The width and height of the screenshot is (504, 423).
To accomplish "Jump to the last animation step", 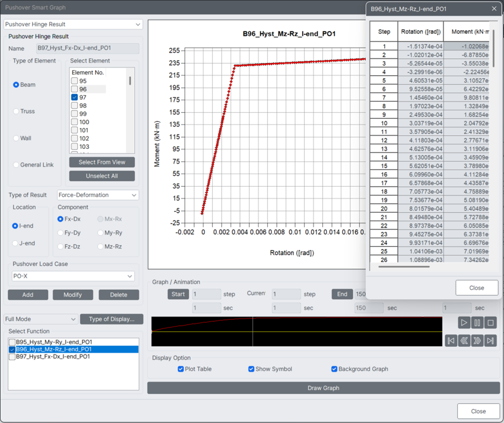I will point(490,341).
